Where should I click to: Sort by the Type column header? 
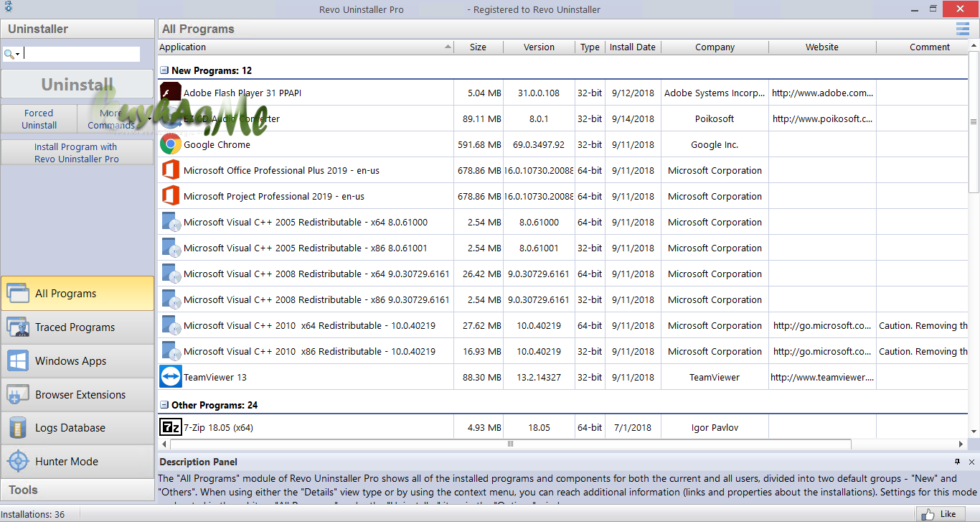[x=590, y=47]
